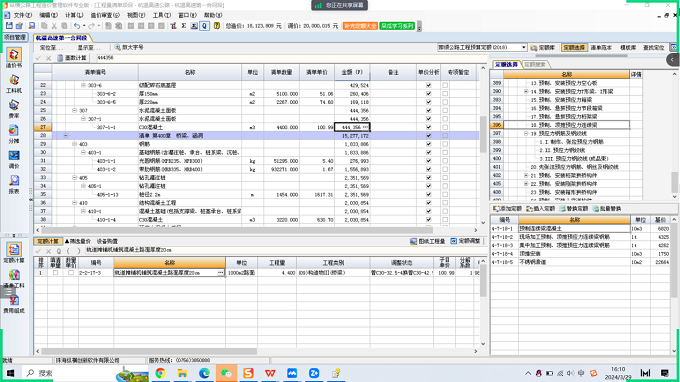Click the 模板库 button
The width and height of the screenshot is (680, 382).
tap(628, 48)
